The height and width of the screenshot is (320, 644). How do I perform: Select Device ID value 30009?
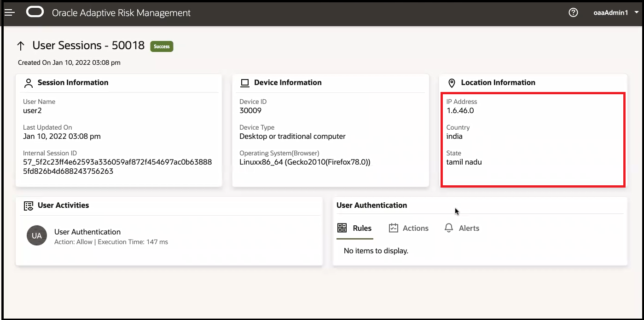250,111
